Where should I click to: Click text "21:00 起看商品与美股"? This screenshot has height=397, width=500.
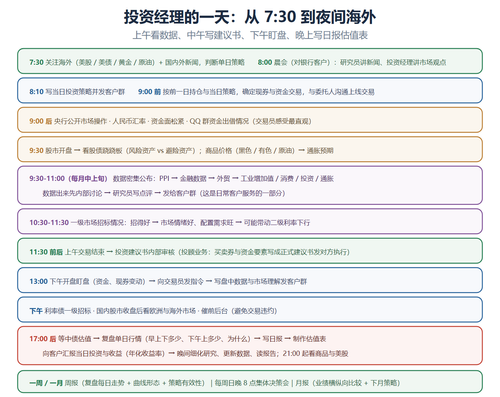tap(316, 354)
